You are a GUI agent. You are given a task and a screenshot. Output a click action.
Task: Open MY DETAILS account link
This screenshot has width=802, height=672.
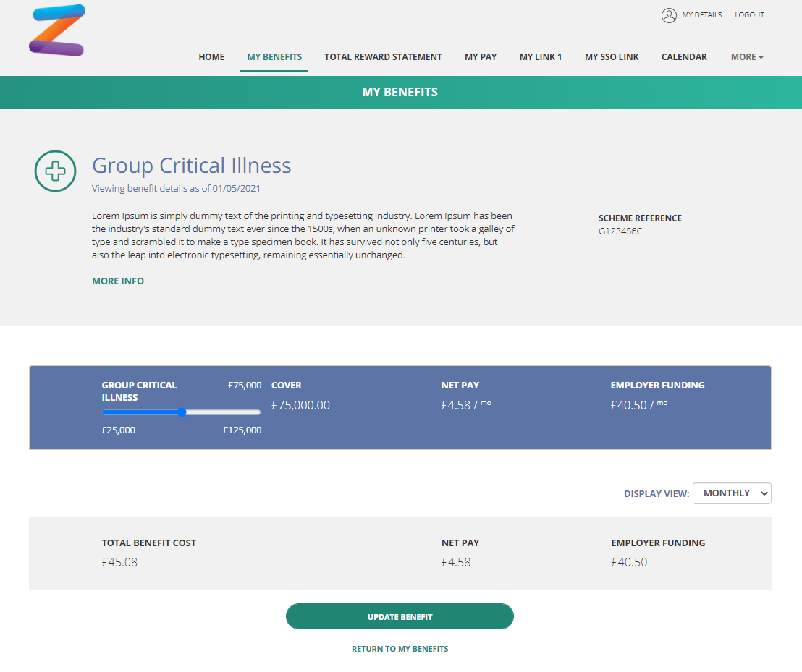click(702, 14)
